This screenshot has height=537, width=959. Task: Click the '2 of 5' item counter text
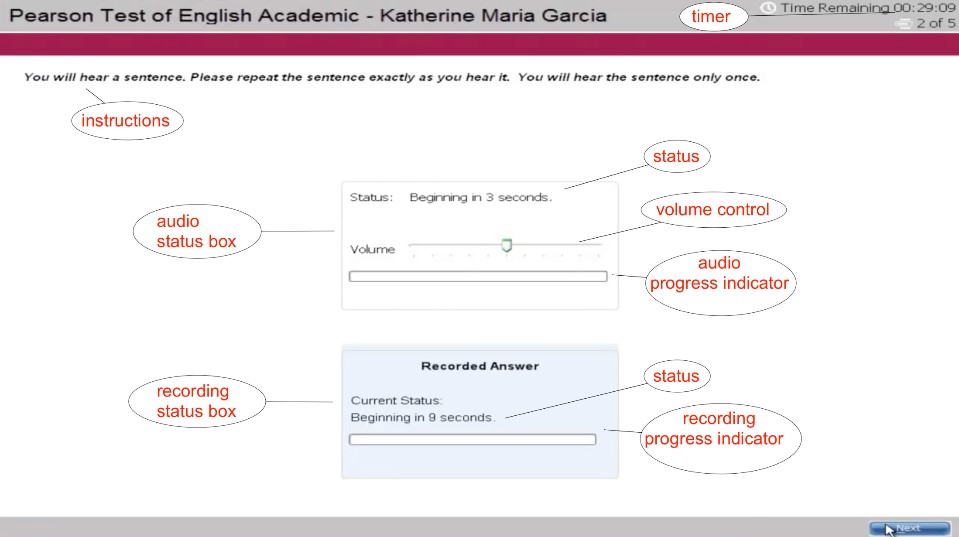click(x=936, y=23)
